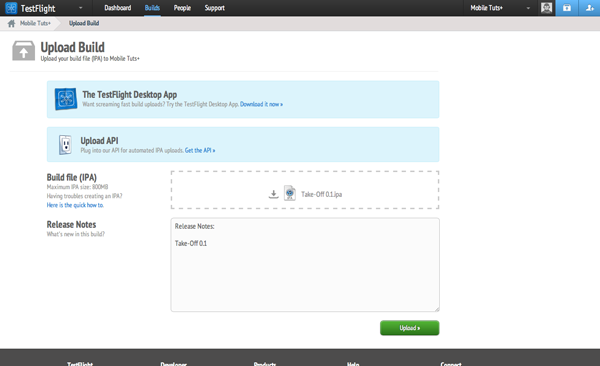Follow the Get the API link
The height and width of the screenshot is (366, 600).
coord(200,150)
